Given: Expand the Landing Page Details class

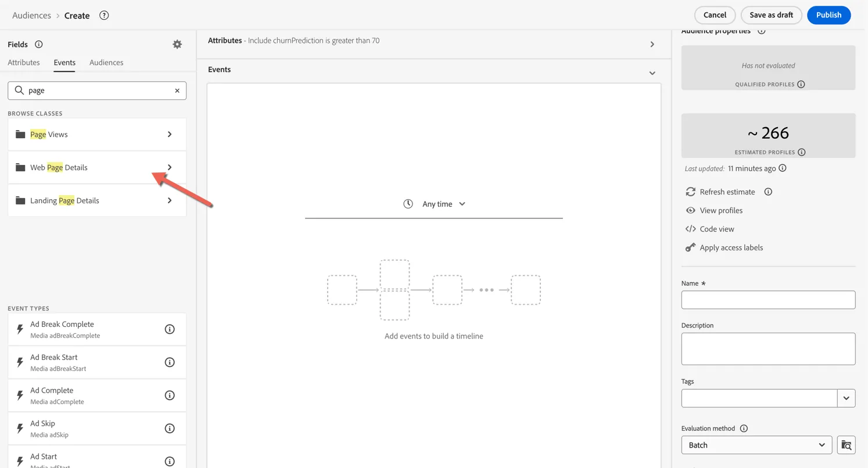Looking at the screenshot, I should click(170, 200).
